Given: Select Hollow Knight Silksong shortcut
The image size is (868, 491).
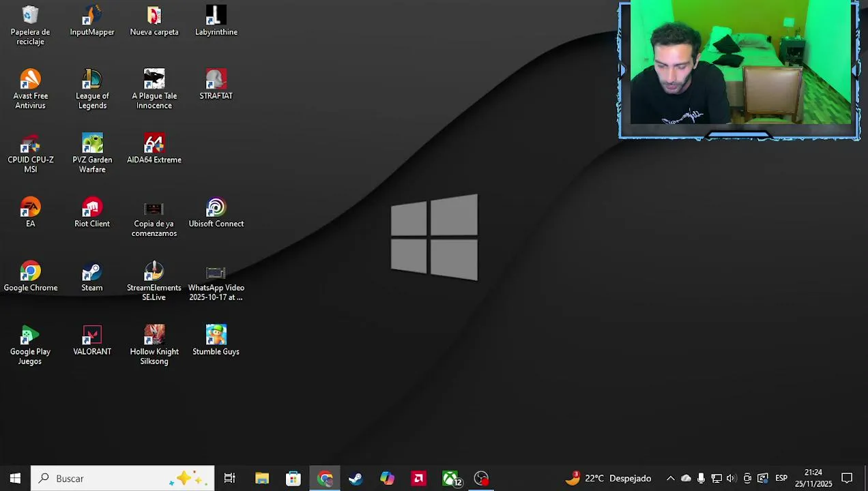Looking at the screenshot, I should click(154, 346).
